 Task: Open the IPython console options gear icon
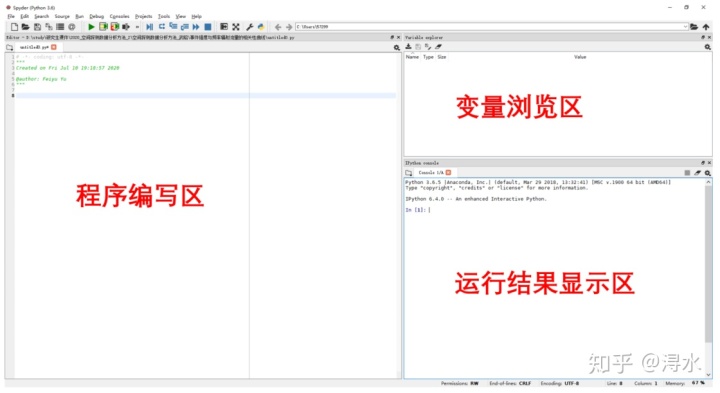pyautogui.click(x=708, y=173)
